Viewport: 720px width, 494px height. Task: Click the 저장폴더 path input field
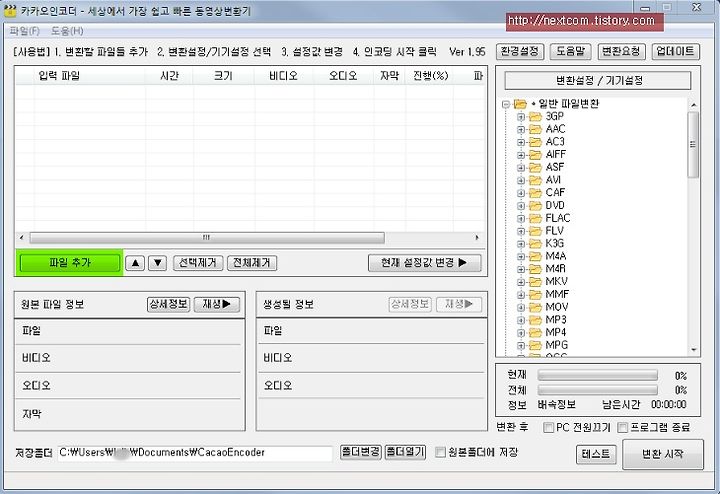tap(195, 453)
